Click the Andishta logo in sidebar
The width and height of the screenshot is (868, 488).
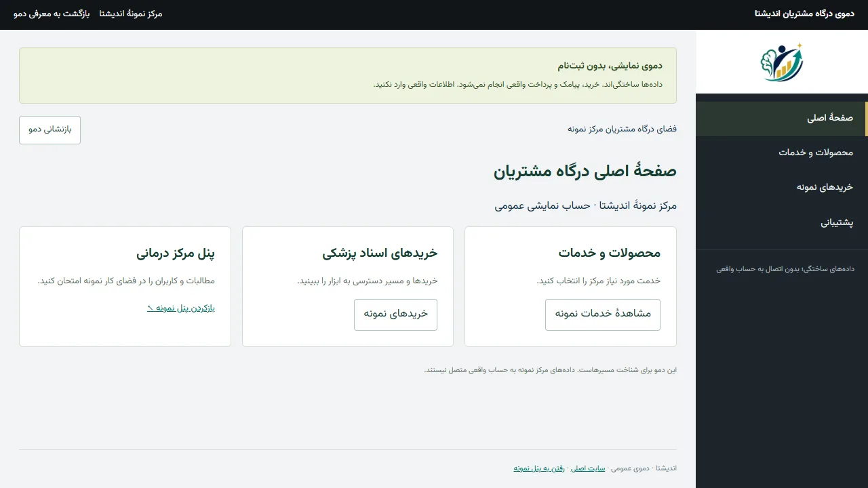tap(782, 62)
